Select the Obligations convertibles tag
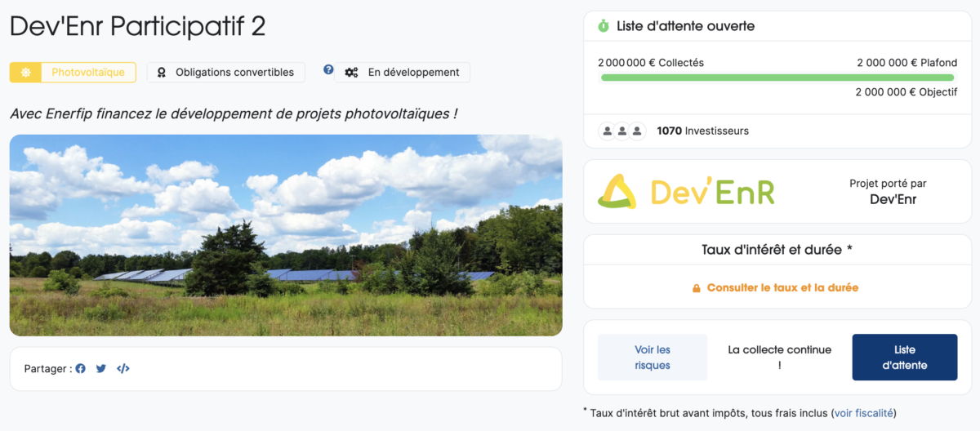The image size is (980, 431). [226, 73]
